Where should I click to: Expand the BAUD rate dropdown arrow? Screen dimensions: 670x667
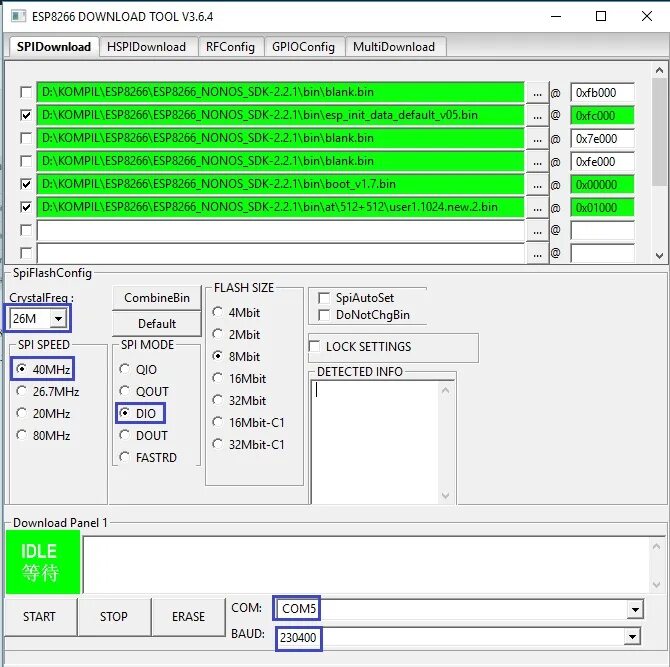coord(632,637)
